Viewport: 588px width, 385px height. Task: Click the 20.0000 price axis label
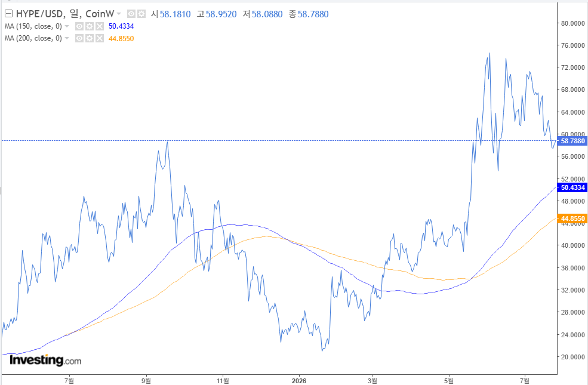coord(572,357)
